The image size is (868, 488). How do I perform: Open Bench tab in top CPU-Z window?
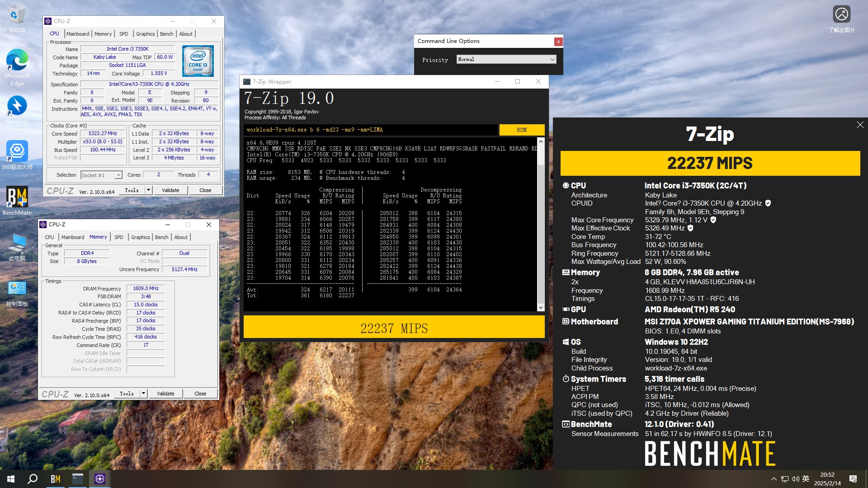pyautogui.click(x=167, y=34)
